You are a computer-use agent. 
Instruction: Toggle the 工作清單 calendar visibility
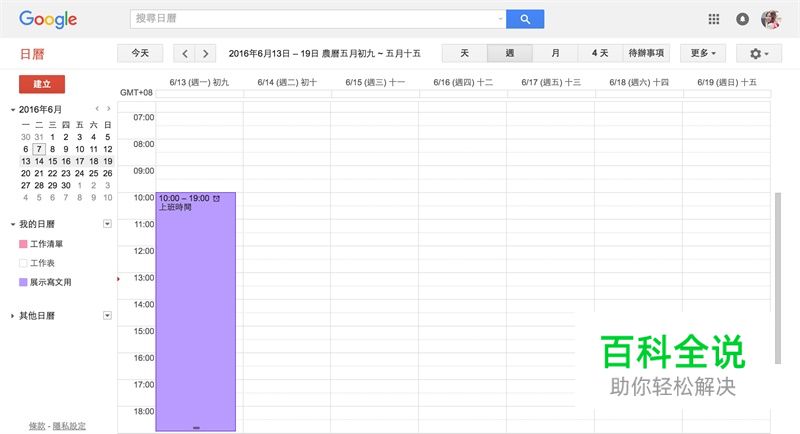click(x=23, y=244)
